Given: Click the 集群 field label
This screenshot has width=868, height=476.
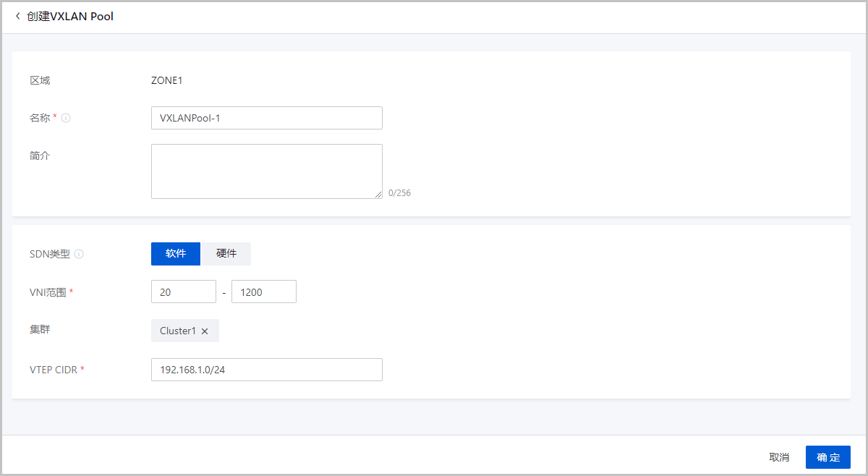Looking at the screenshot, I should [40, 330].
